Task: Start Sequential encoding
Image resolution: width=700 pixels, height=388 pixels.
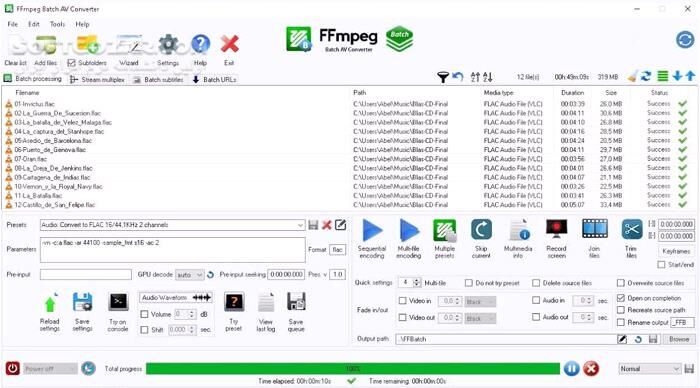Action: click(x=372, y=230)
